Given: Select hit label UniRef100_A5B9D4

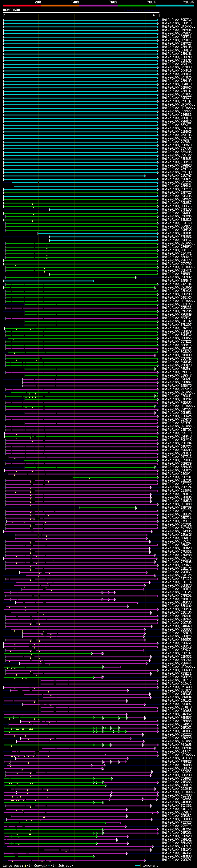Looking at the screenshot, I should [177, 30].
